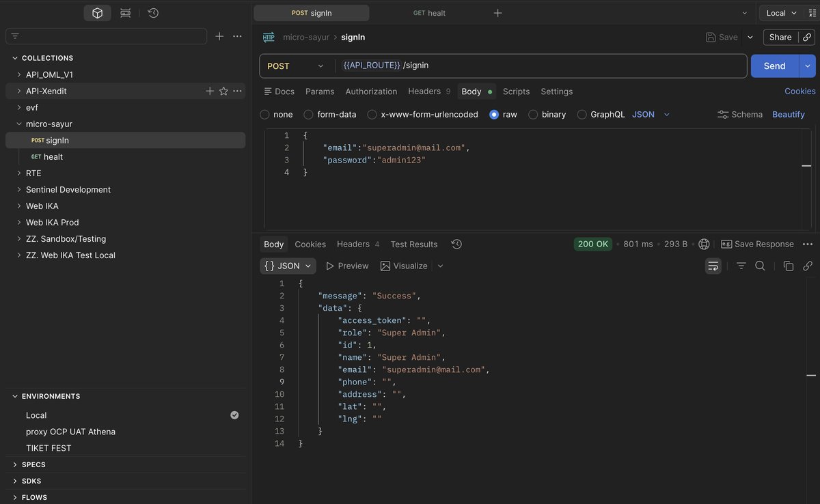
Task: Open the Cookies link
Action: [800, 92]
